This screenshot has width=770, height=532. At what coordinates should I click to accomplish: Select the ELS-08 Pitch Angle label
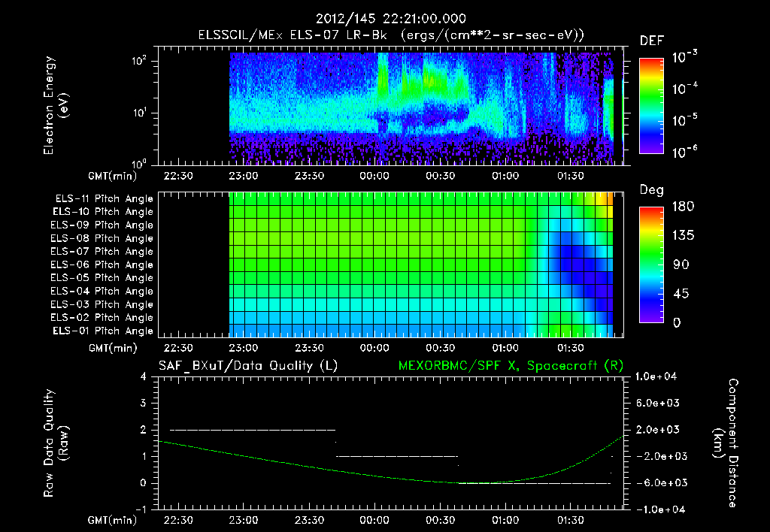point(102,238)
